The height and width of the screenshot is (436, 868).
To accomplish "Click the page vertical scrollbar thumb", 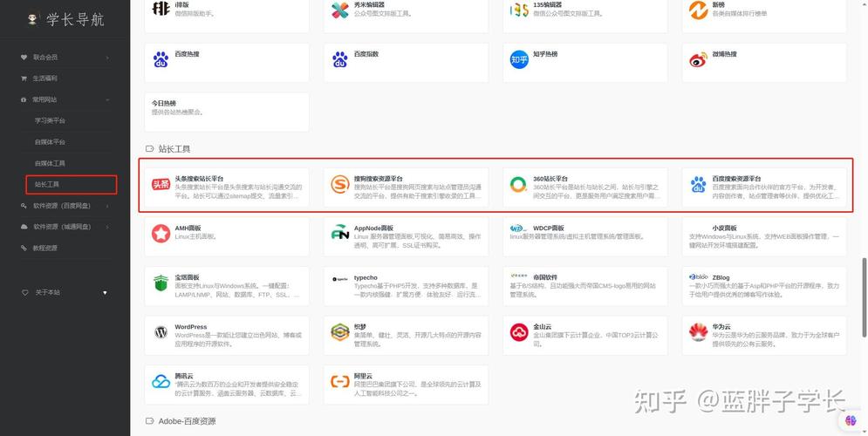I will point(865,297).
